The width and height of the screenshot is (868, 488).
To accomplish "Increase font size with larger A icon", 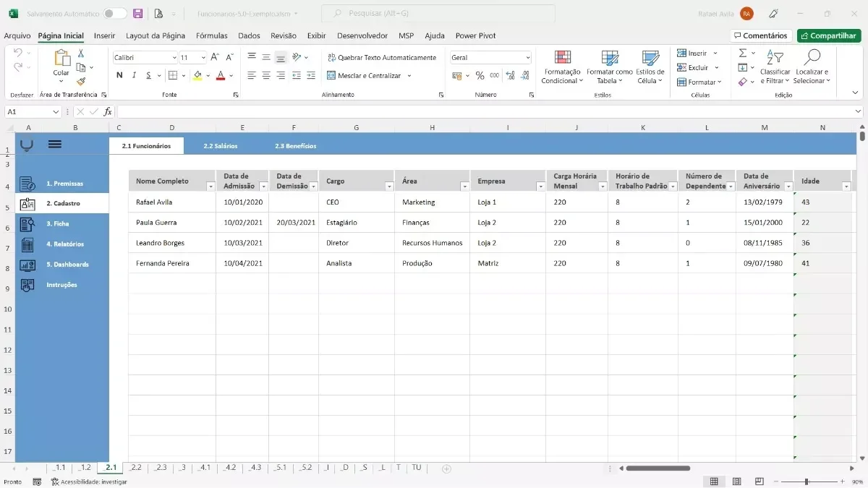I will pyautogui.click(x=215, y=57).
